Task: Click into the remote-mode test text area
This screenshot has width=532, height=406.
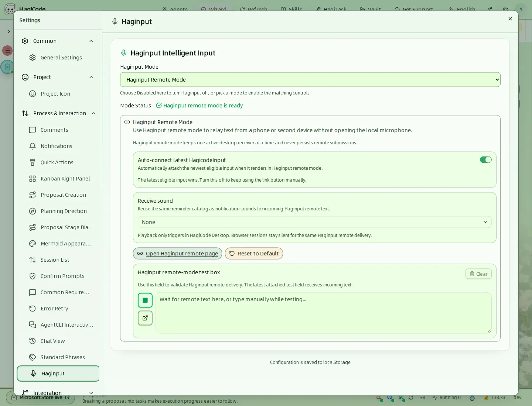Action: (323, 313)
